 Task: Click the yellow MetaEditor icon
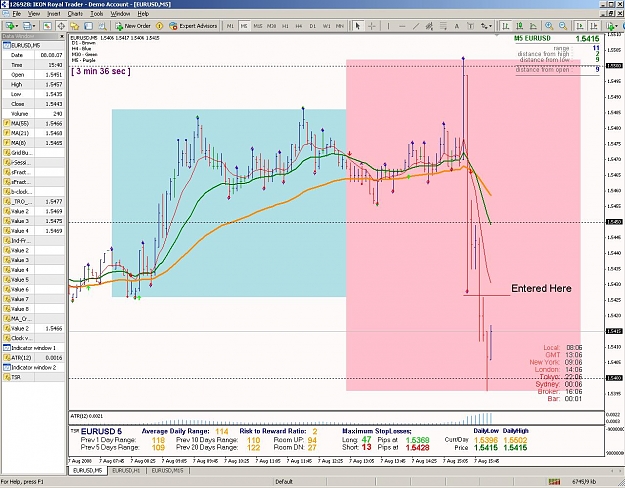(x=159, y=26)
